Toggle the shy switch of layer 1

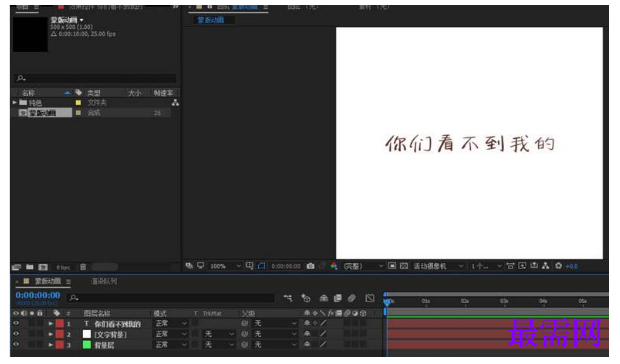pyautogui.click(x=307, y=323)
